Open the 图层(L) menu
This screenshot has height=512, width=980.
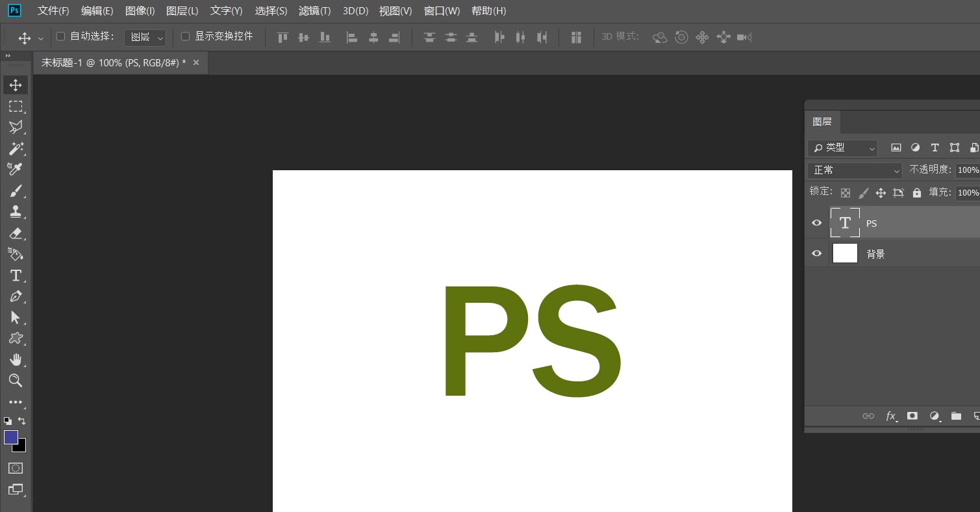[x=182, y=11]
